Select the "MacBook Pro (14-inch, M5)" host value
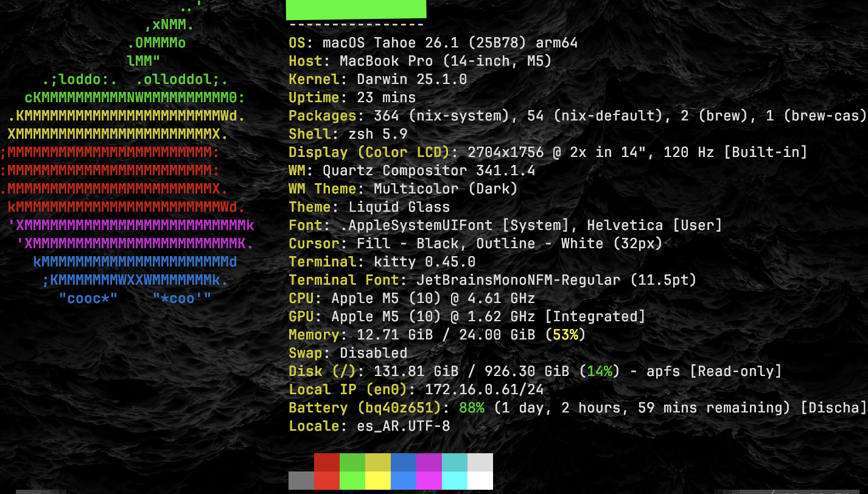The width and height of the screenshot is (868, 494). (446, 61)
